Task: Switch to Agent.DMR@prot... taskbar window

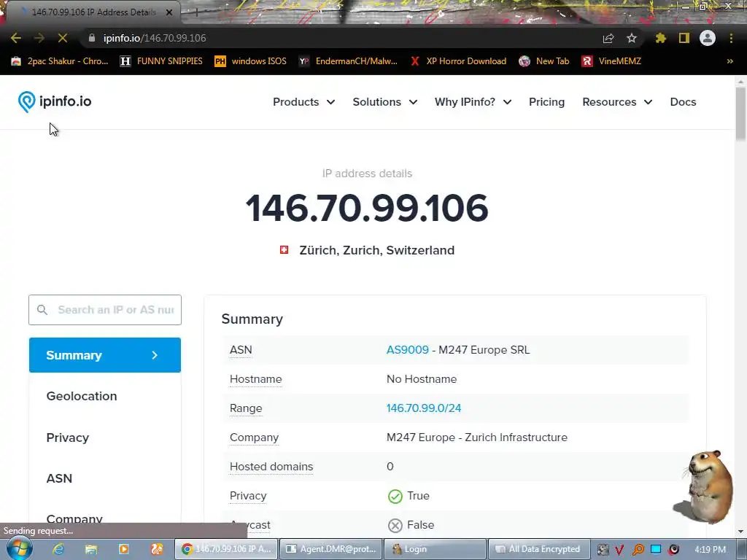Action: pos(331,549)
